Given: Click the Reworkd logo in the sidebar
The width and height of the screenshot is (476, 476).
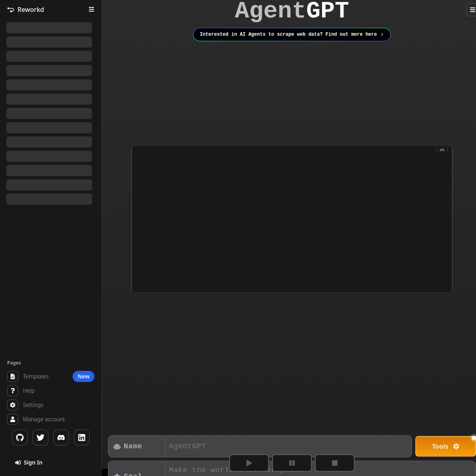Looking at the screenshot, I should pos(26,10).
